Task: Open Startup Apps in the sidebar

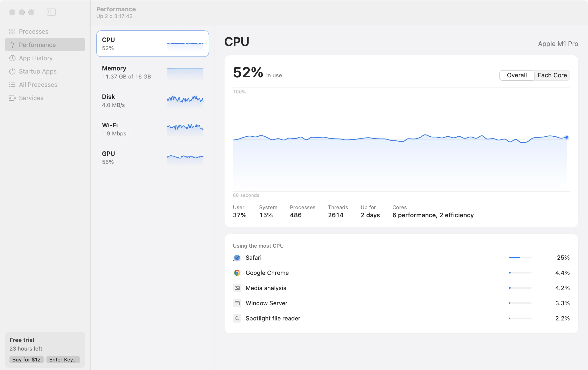Action: pos(45,71)
